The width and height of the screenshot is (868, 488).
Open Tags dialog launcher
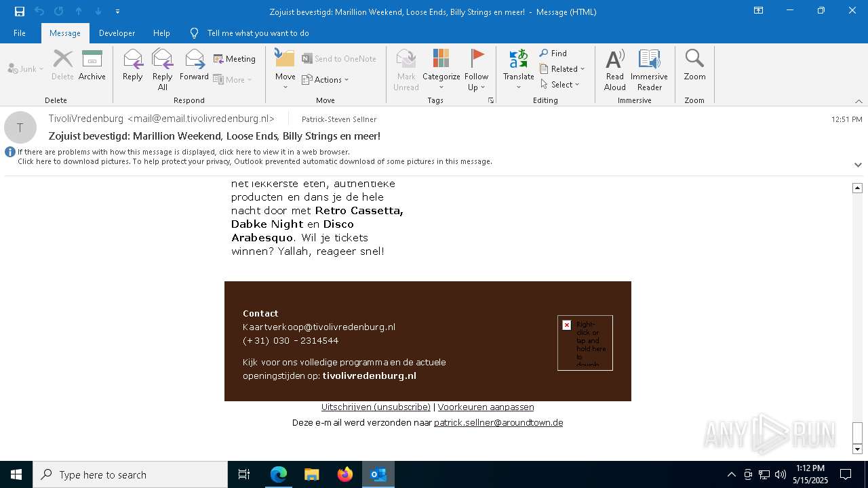tap(491, 100)
